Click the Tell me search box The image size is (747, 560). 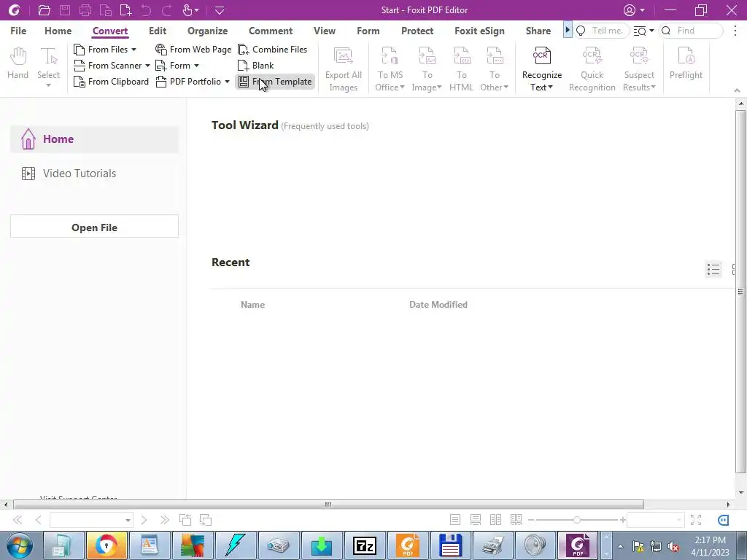tap(602, 31)
